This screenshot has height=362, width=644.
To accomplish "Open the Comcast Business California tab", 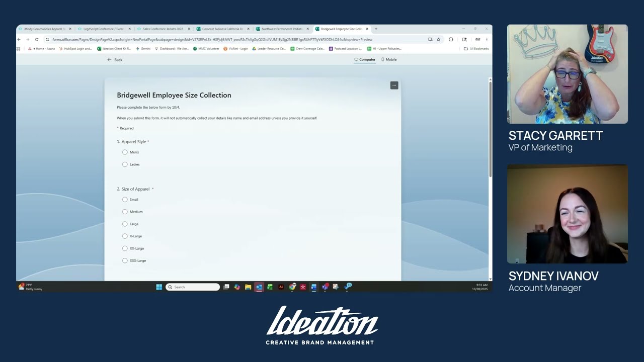I will pyautogui.click(x=222, y=29).
